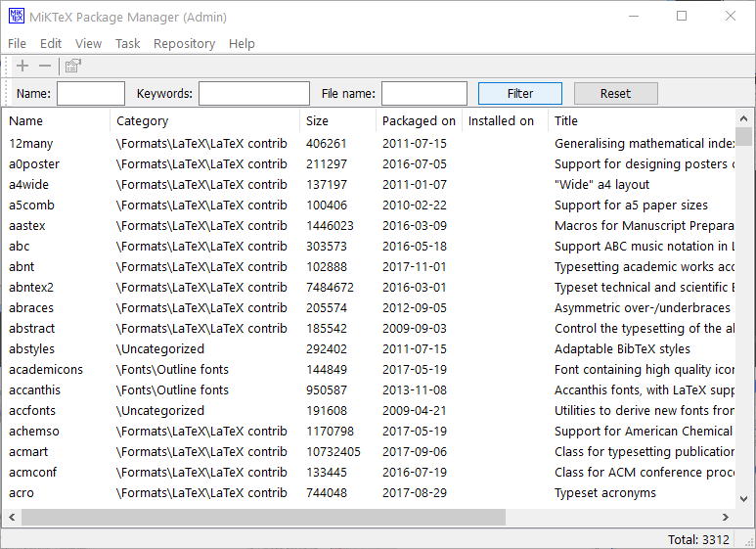
Task: Click academicons' \Fonts\Outline fonts category cell
Action: point(172,370)
